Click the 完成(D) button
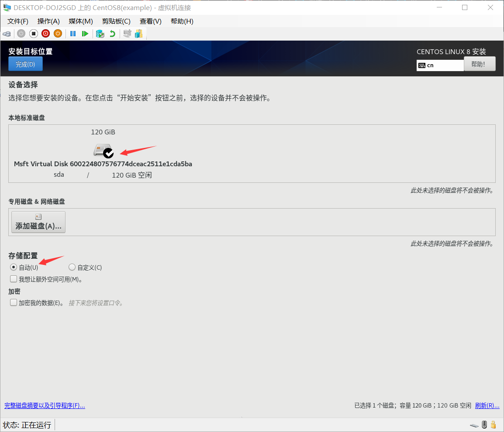This screenshot has height=432, width=504. (x=25, y=64)
